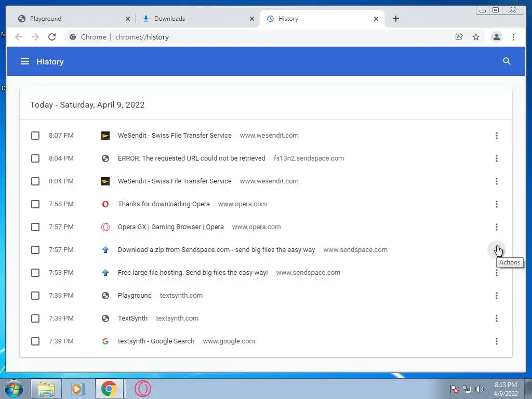The image size is (532, 399).
Task: Open Chrome's three-dot main menu
Action: (513, 37)
